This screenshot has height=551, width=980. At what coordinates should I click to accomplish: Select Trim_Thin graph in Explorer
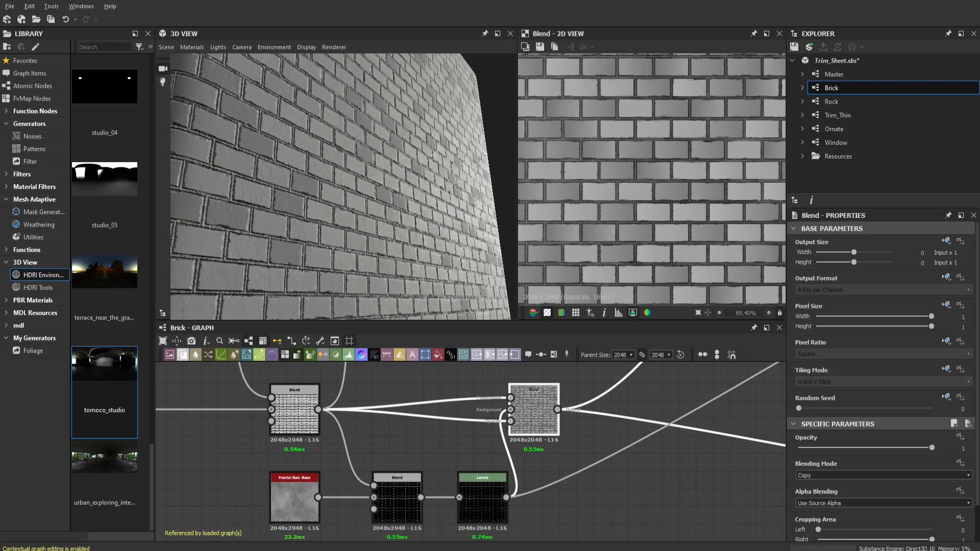[x=838, y=115]
